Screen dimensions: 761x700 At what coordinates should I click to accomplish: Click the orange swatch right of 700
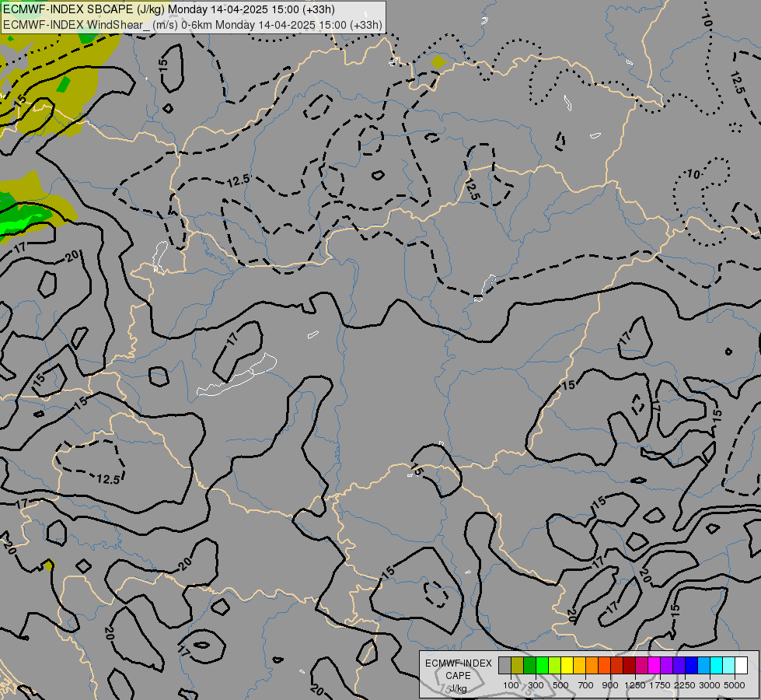click(x=592, y=666)
